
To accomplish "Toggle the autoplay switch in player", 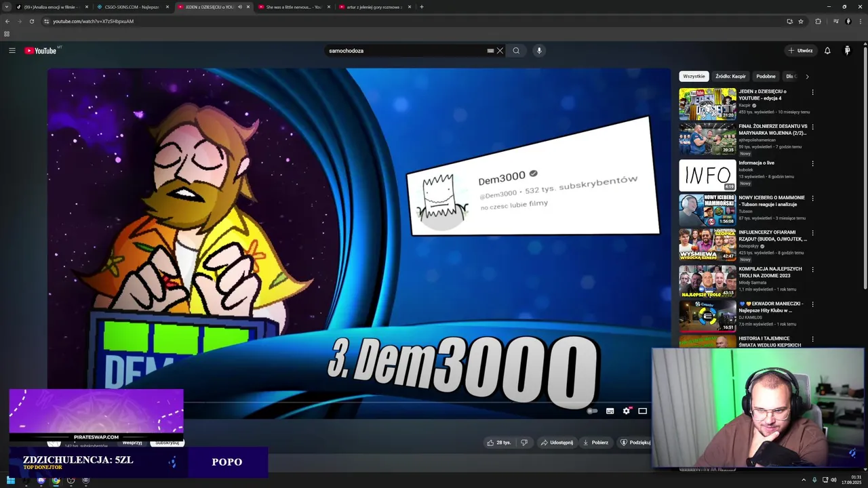I will pos(592,411).
